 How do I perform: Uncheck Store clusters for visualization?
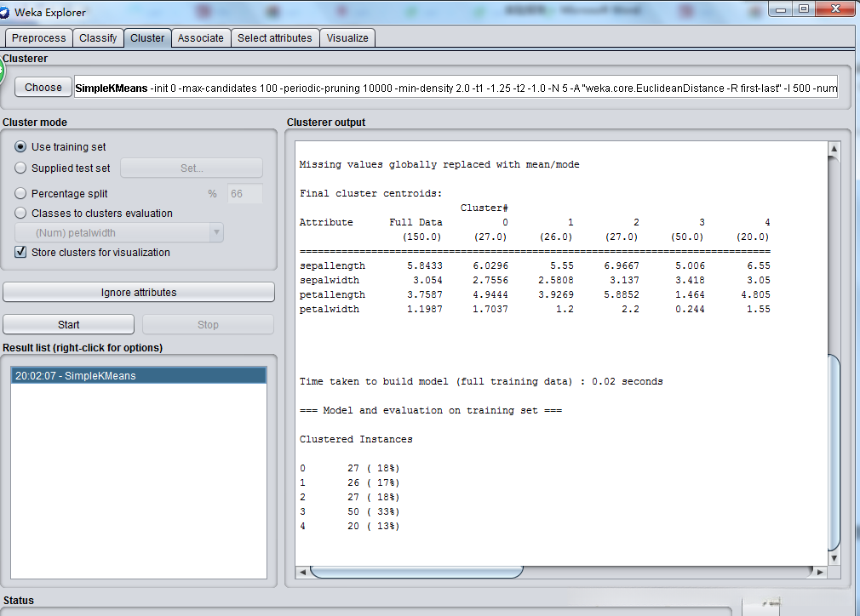[21, 253]
